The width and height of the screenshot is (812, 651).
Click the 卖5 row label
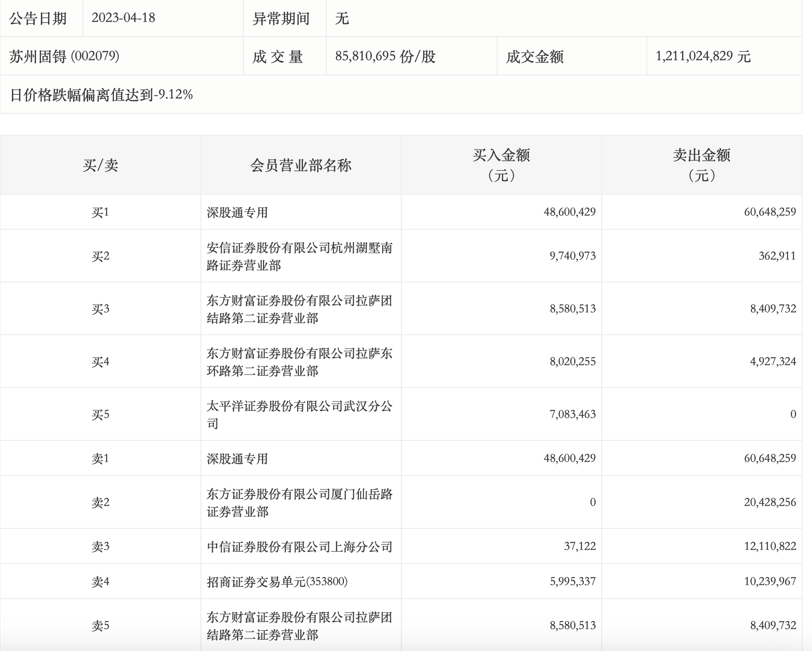click(x=100, y=626)
